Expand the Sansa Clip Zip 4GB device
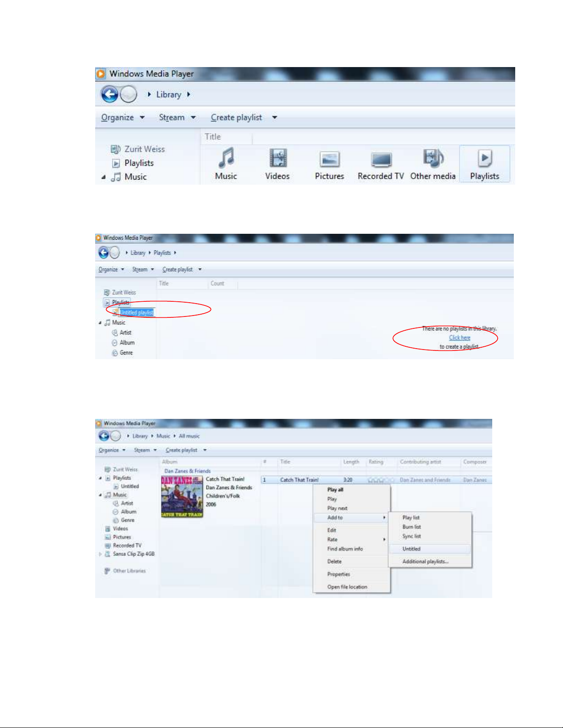 100,554
